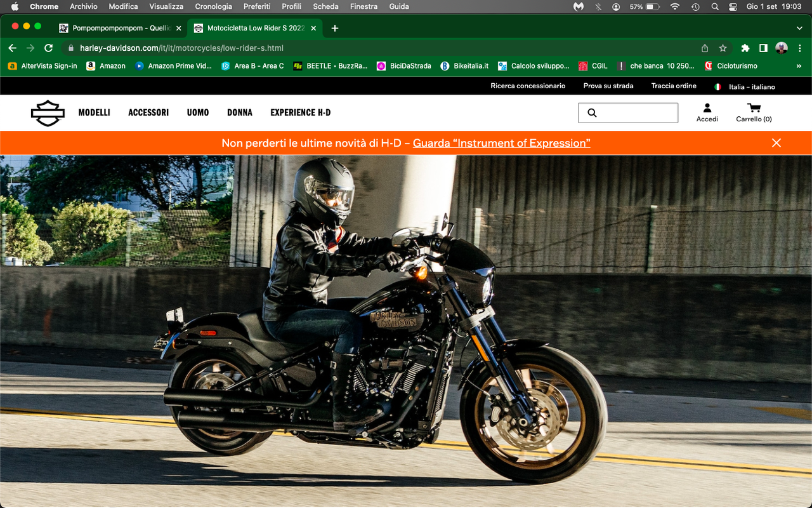Click the share page icon in address bar

tap(705, 48)
